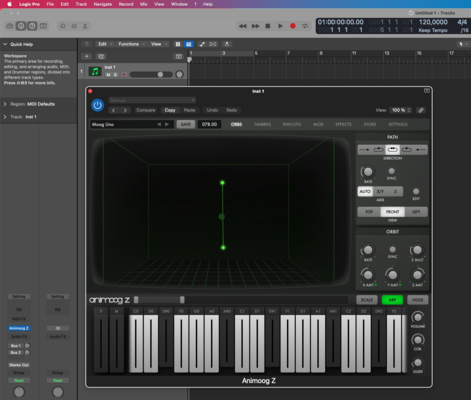The height and width of the screenshot is (400, 471).
Task: Click the Inst 1 track pan knob
Action: 179,74
